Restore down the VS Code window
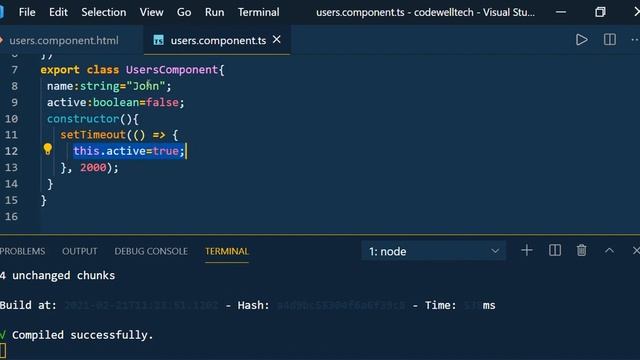The width and height of the screenshot is (640, 360). (600, 12)
